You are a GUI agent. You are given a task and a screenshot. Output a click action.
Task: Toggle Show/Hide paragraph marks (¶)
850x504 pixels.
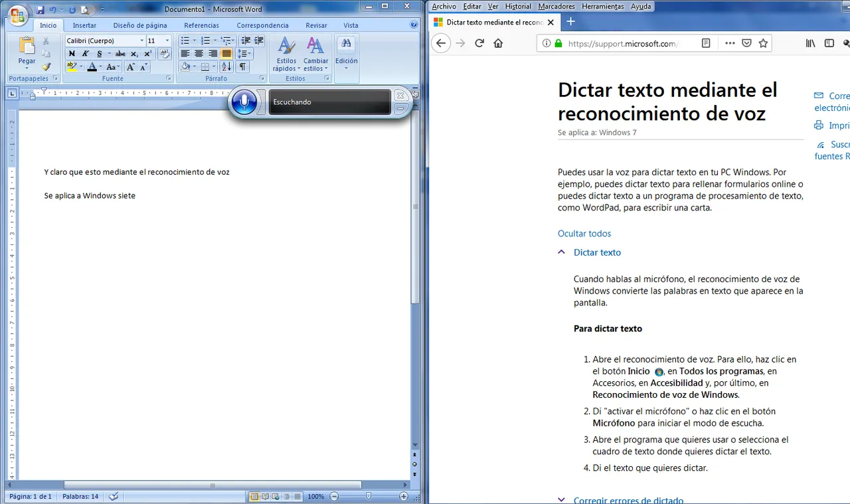click(243, 66)
